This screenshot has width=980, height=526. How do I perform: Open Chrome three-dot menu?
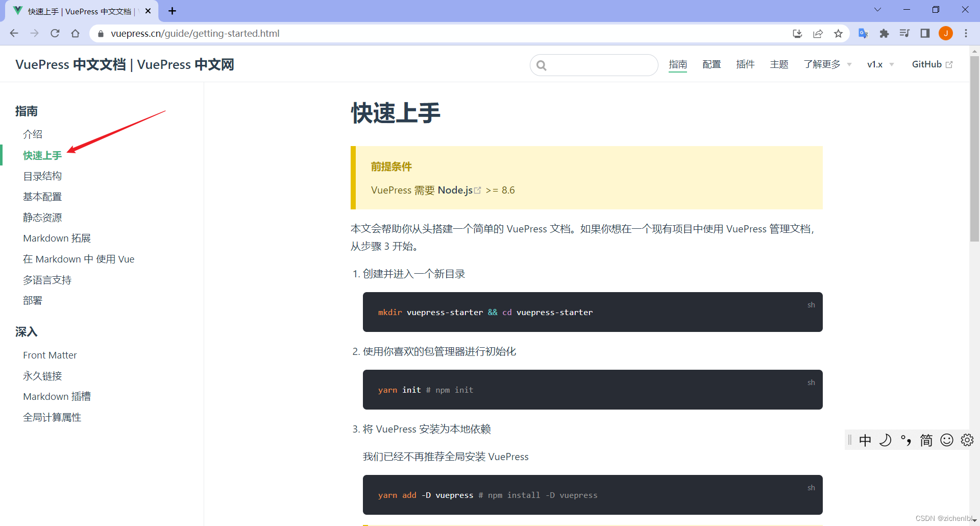966,33
